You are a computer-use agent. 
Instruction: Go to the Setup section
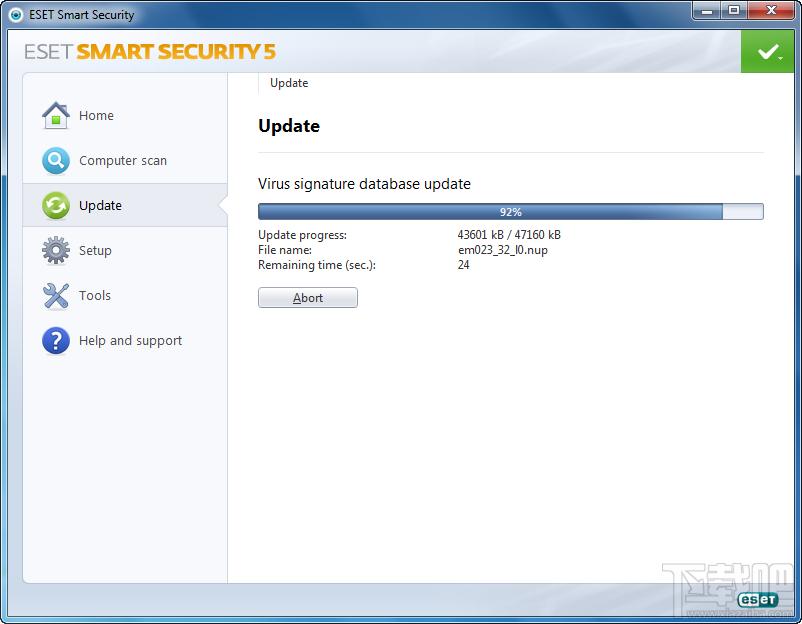click(x=125, y=250)
